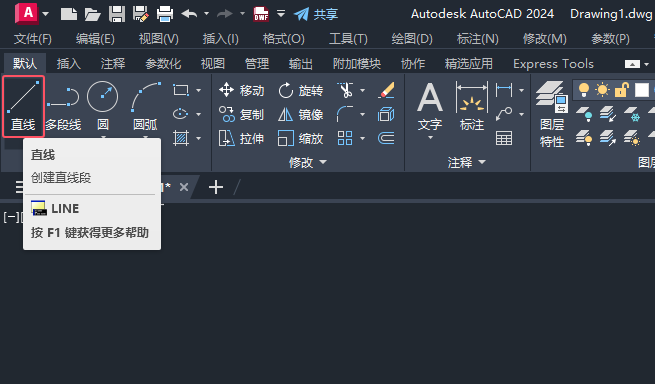Image resolution: width=655 pixels, height=384 pixels.
Task: Click the DWF publish icon
Action: click(x=261, y=14)
